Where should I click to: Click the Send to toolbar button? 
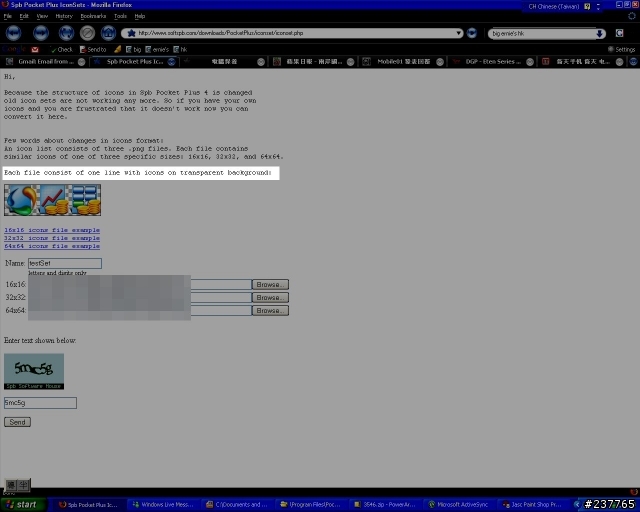[x=93, y=49]
